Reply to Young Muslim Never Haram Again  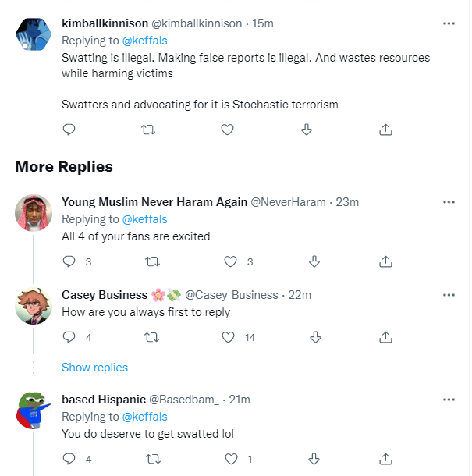[x=69, y=261]
